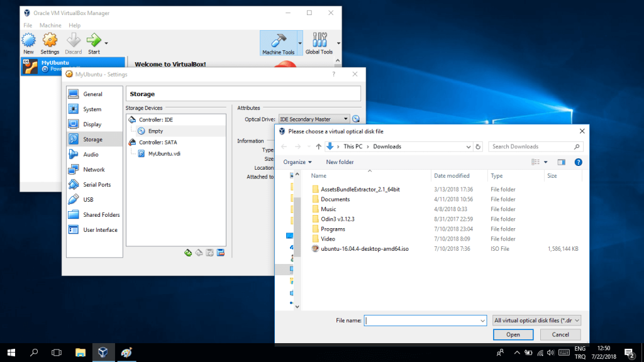The image size is (644, 362).
Task: Select Machine Tools in VirtualBox toolbar
Action: 279,43
